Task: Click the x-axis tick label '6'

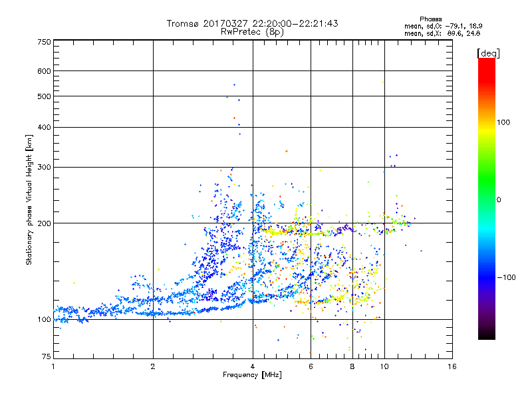Action: 311,366
